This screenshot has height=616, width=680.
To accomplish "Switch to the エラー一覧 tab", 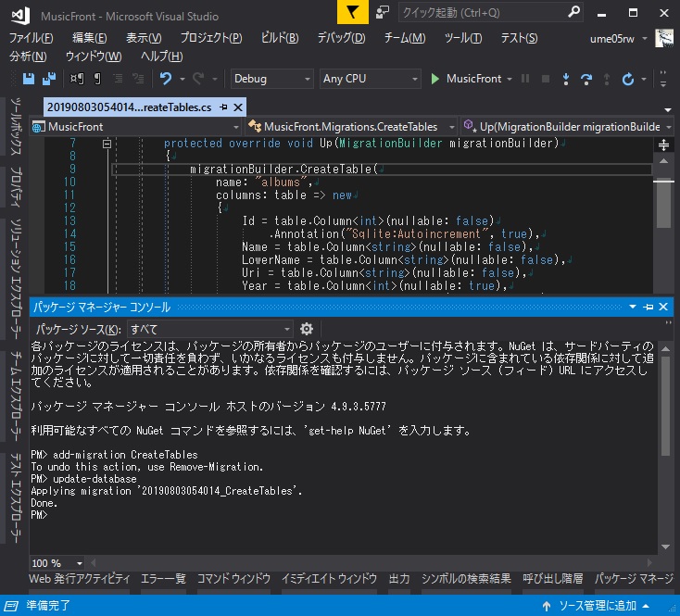I will coord(163,579).
